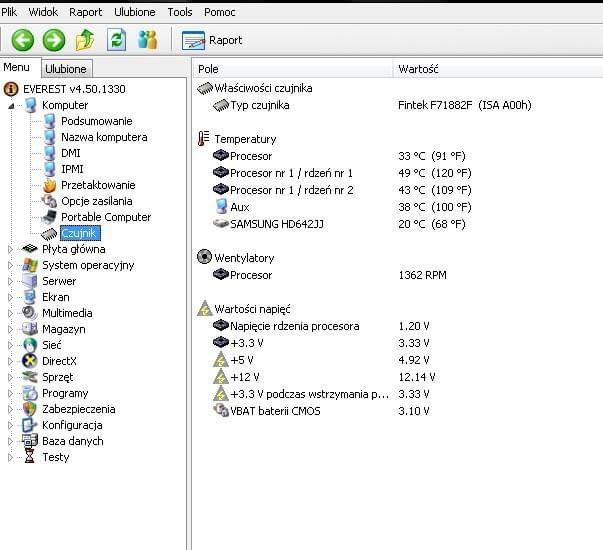Click the Przetaktowanie flame icon
This screenshot has height=550, width=603.
tap(49, 185)
